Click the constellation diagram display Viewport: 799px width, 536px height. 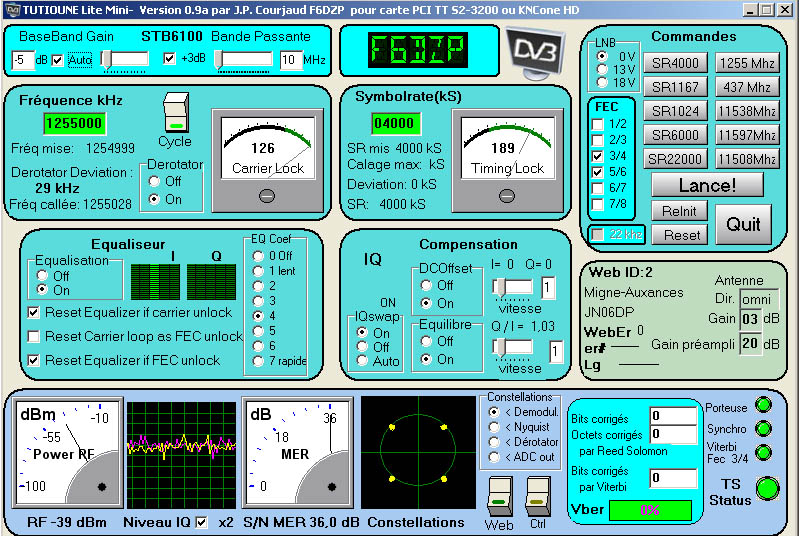click(x=418, y=453)
